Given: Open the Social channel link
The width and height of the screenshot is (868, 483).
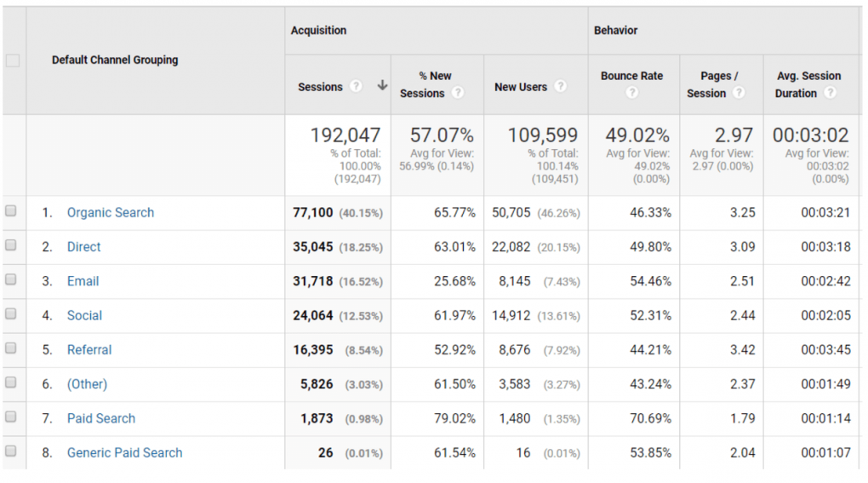Looking at the screenshot, I should 84,316.
